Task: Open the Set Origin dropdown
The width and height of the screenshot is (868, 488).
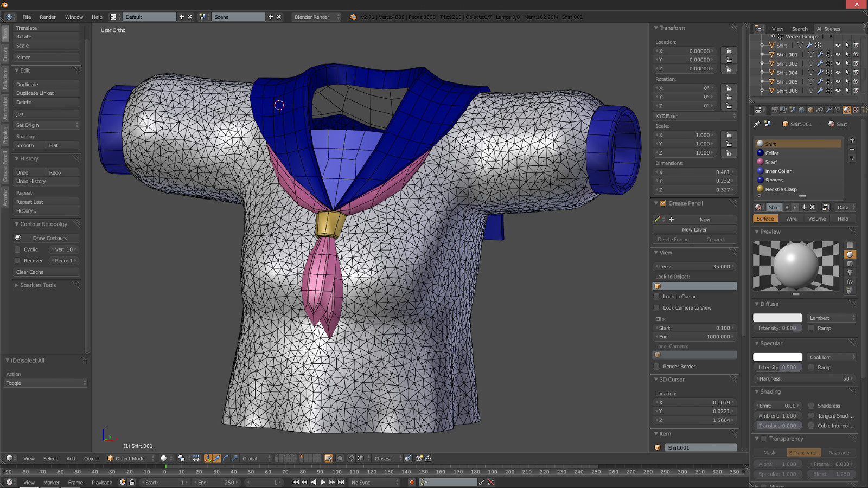Action: tap(47, 125)
